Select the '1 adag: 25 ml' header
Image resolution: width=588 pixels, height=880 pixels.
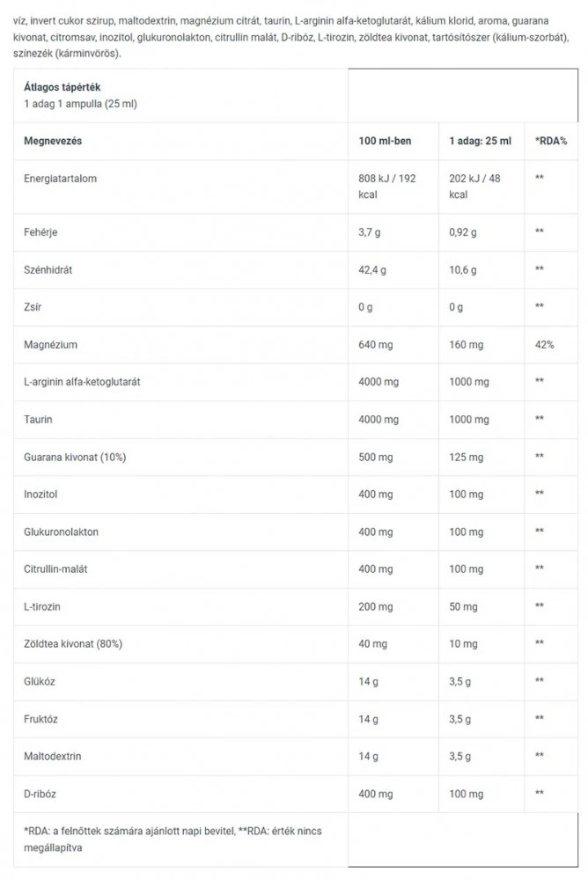[x=480, y=141]
